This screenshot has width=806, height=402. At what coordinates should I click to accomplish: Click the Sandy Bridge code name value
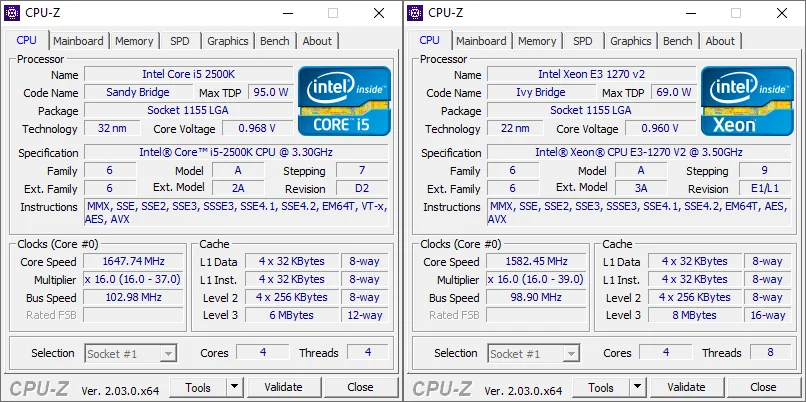tap(138, 93)
